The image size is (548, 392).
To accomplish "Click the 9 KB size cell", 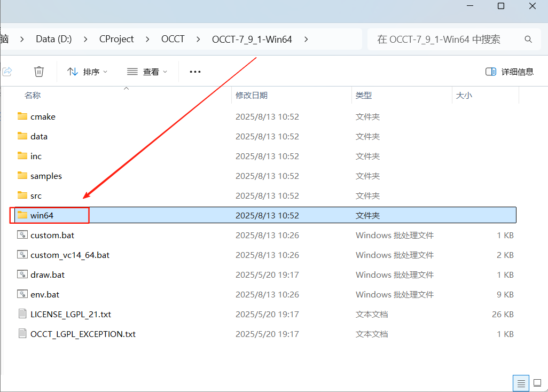I will pyautogui.click(x=505, y=294).
